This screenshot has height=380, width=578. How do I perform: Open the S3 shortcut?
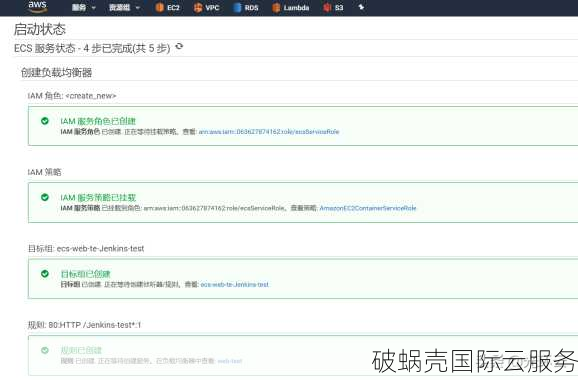tap(333, 7)
